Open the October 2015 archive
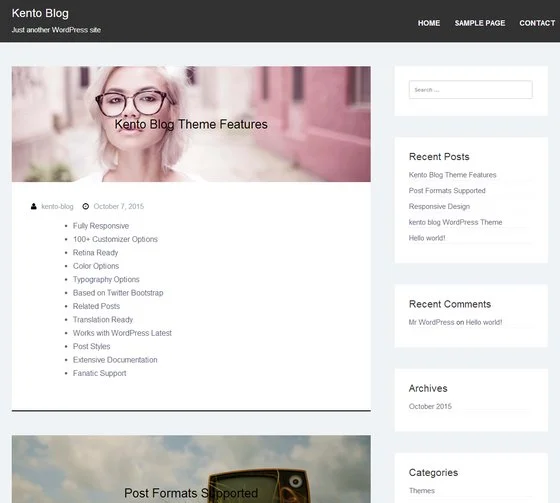The height and width of the screenshot is (503, 560). pyautogui.click(x=430, y=407)
